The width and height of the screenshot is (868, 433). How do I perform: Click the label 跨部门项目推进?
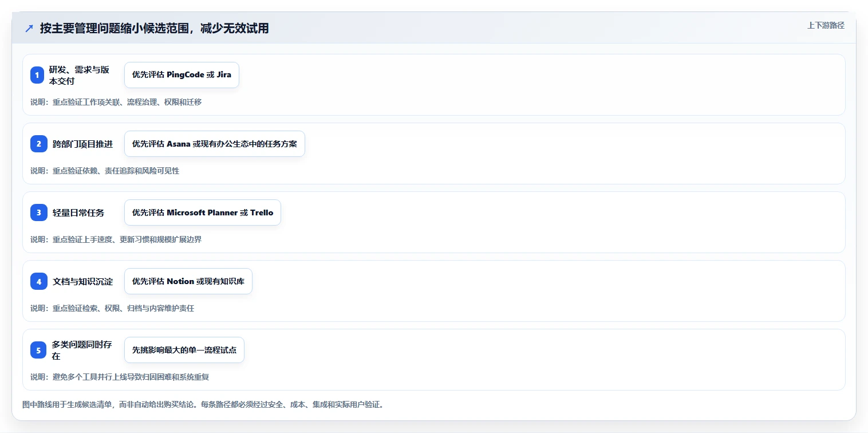82,144
